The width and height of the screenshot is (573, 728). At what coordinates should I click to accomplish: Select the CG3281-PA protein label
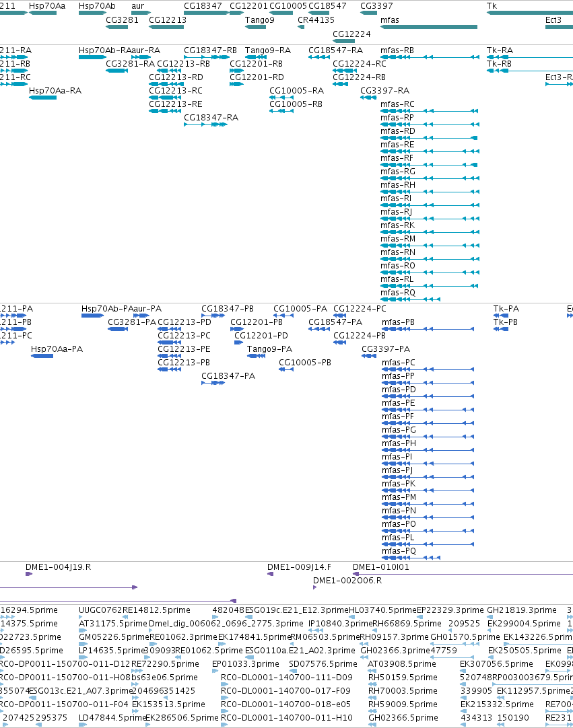point(132,322)
